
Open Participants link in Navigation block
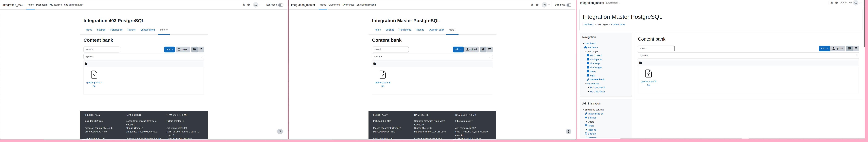596,59
